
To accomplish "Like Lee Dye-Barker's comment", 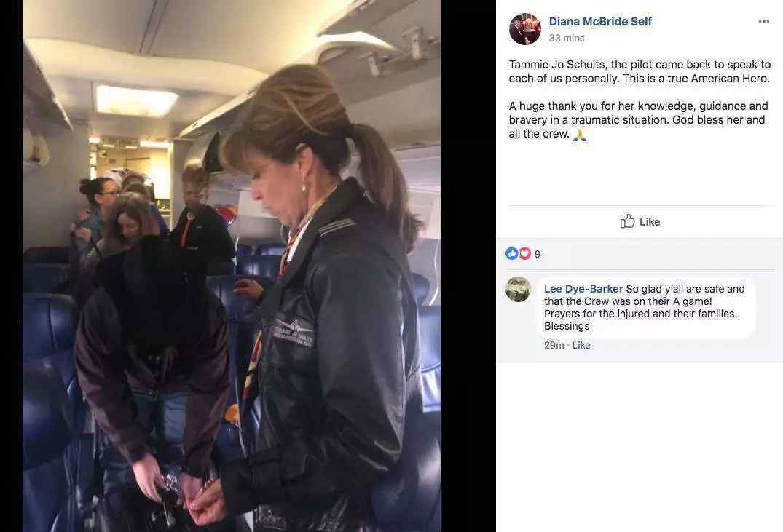I will pos(581,345).
